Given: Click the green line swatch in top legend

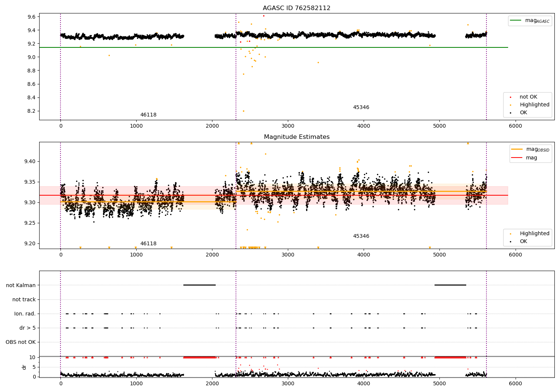Looking at the screenshot, I should tap(516, 21).
